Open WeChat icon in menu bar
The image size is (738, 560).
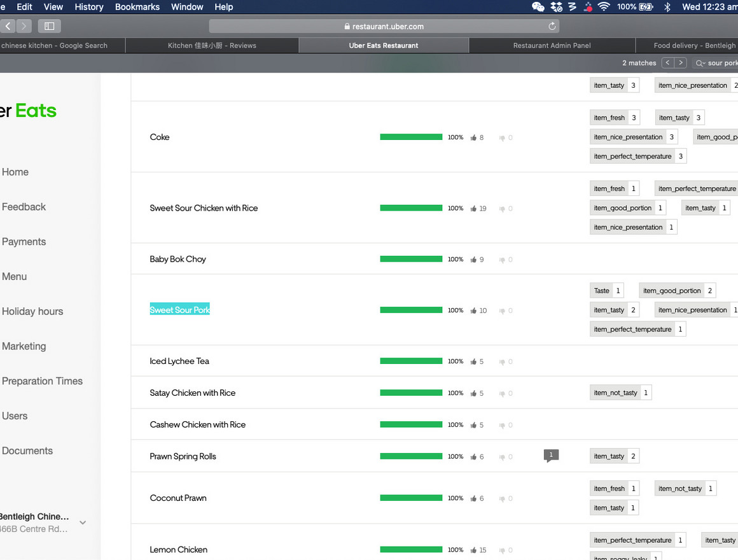(538, 6)
